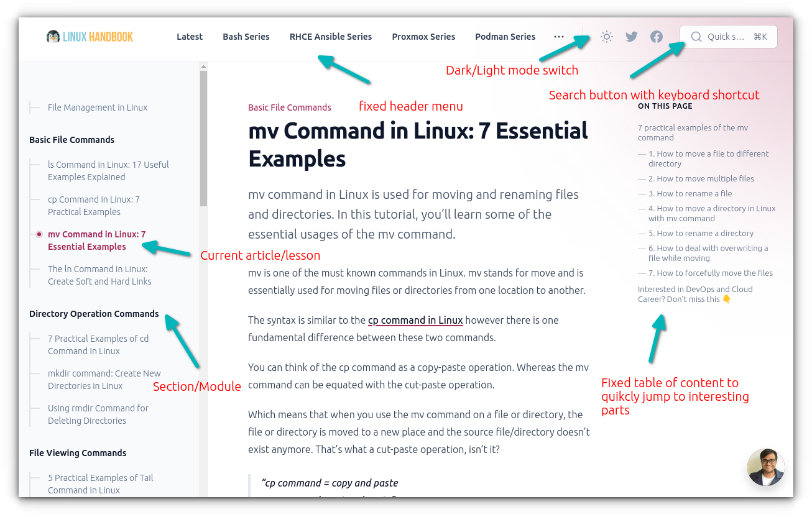Click the ON THIS PAGE heading
The width and height of the screenshot is (812, 517).
click(x=665, y=106)
